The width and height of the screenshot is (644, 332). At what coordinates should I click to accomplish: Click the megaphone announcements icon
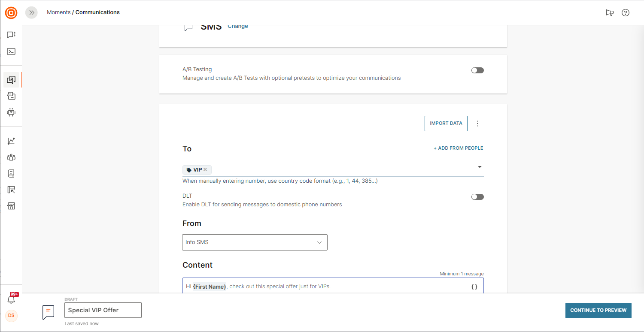coord(610,12)
